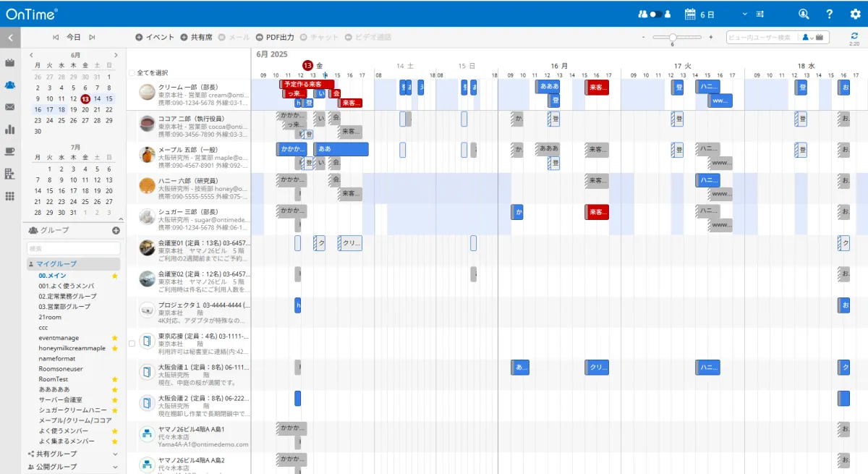Add a new group with plus icon
Image resolution: width=868 pixels, height=474 pixels.
pos(116,230)
